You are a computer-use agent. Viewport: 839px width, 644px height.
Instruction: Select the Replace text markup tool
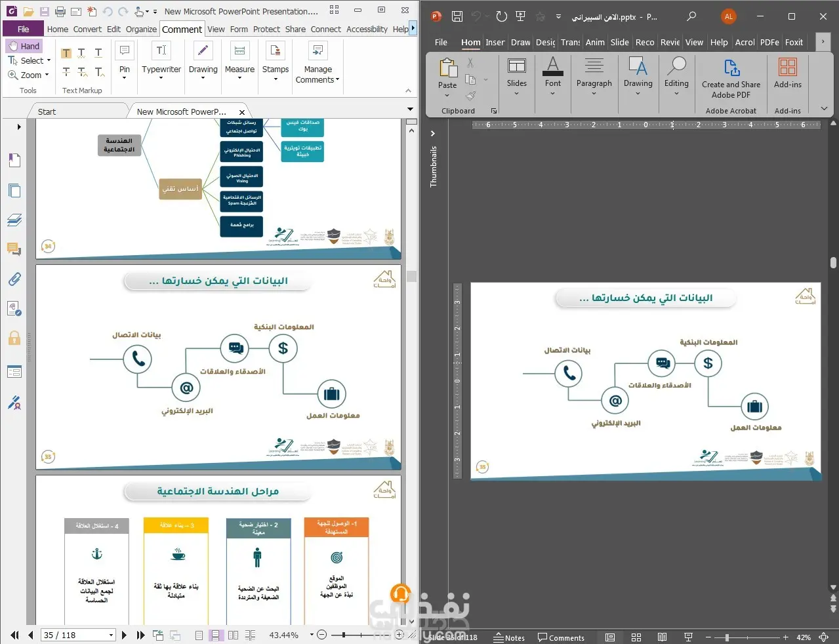pyautogui.click(x=83, y=71)
